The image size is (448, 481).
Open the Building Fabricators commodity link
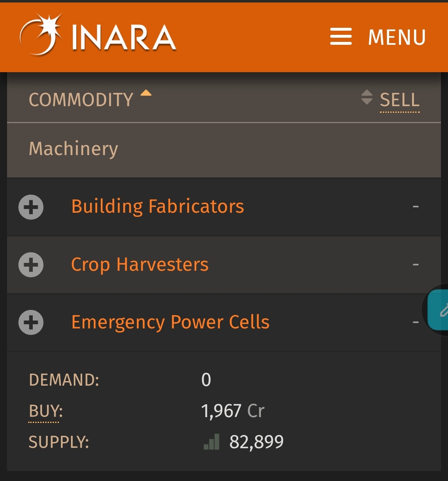[x=158, y=206]
